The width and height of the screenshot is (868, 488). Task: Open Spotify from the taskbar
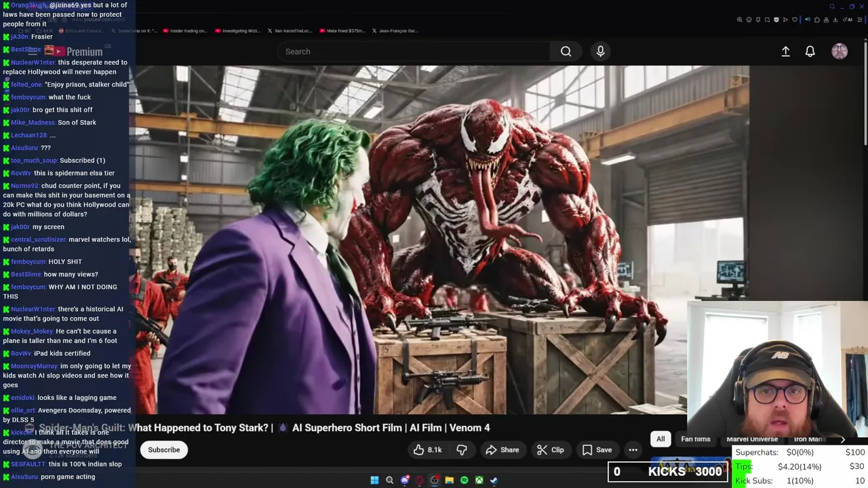pos(464,480)
